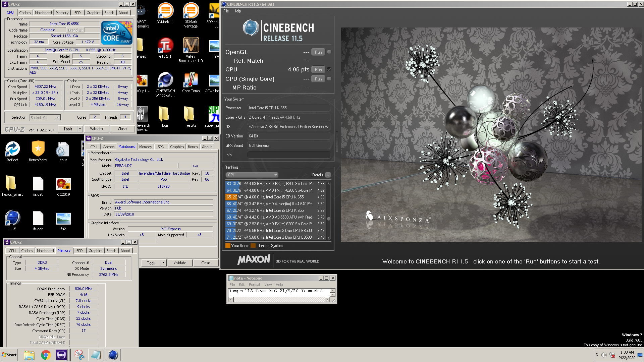Click the Cinebench ranking list scrollbar

pyautogui.click(x=329, y=210)
